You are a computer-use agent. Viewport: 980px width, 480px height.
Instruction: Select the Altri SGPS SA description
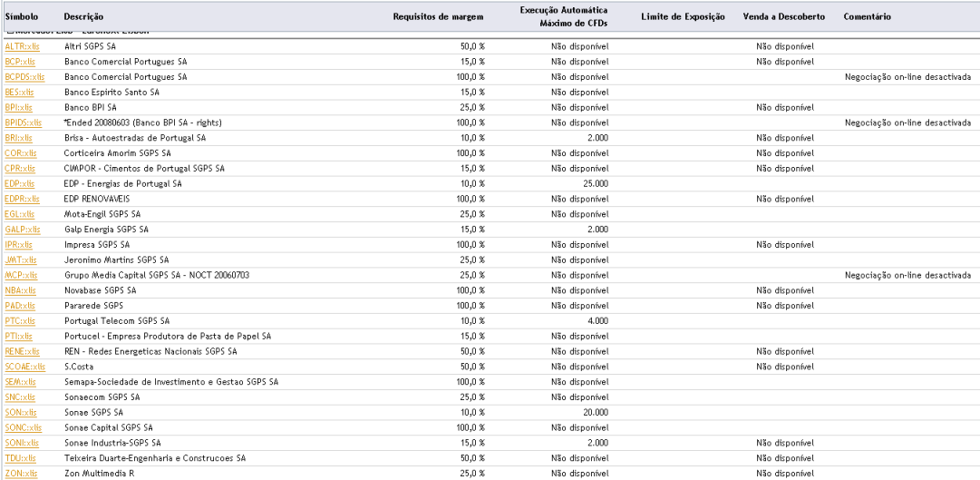pos(90,46)
